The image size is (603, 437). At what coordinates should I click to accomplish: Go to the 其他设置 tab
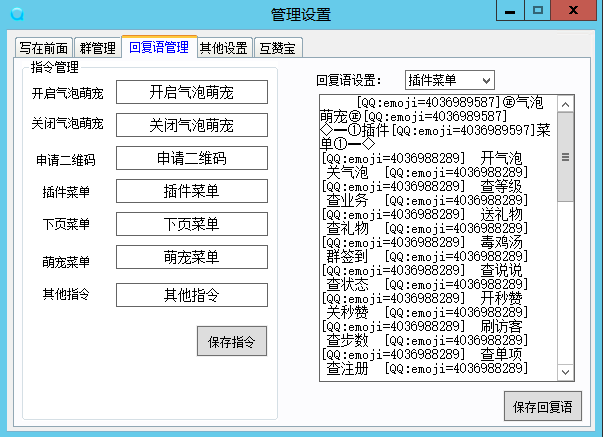pyautogui.click(x=224, y=48)
